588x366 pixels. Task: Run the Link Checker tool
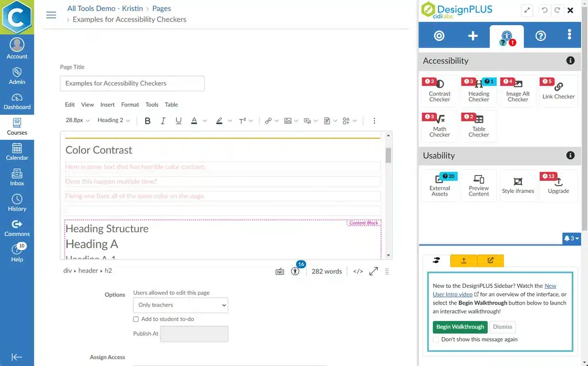pyautogui.click(x=558, y=91)
